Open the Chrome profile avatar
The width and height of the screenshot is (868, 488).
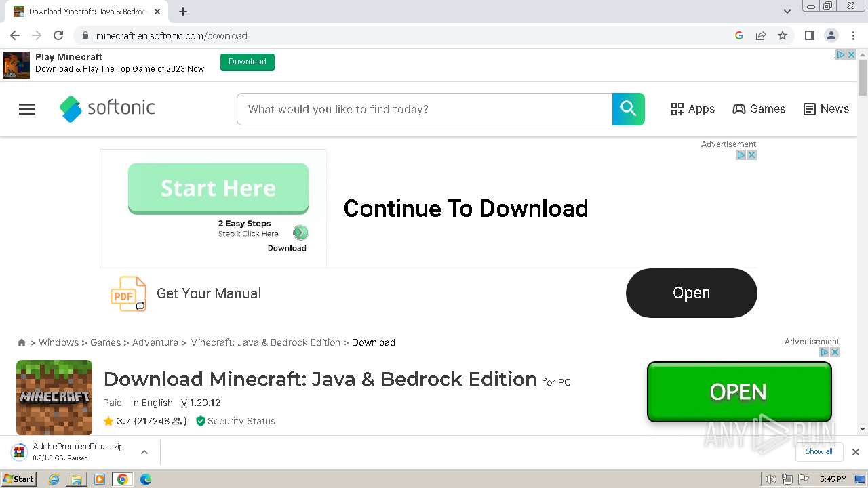(831, 35)
